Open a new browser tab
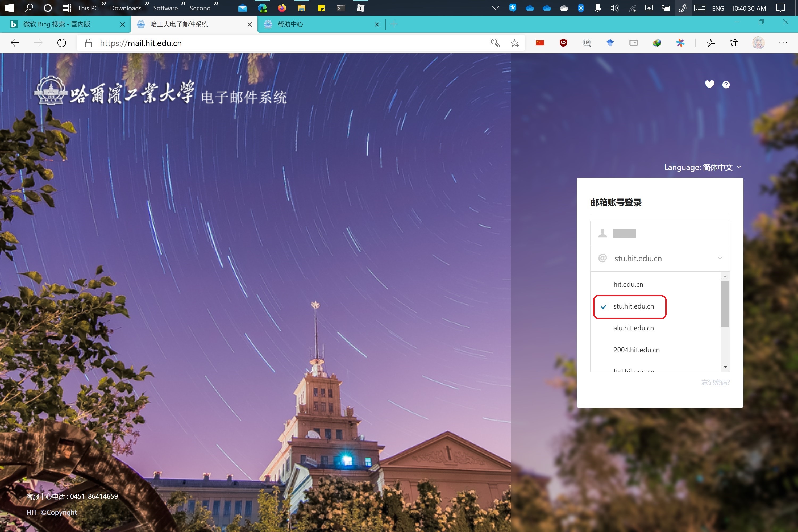The image size is (798, 532). [x=394, y=24]
